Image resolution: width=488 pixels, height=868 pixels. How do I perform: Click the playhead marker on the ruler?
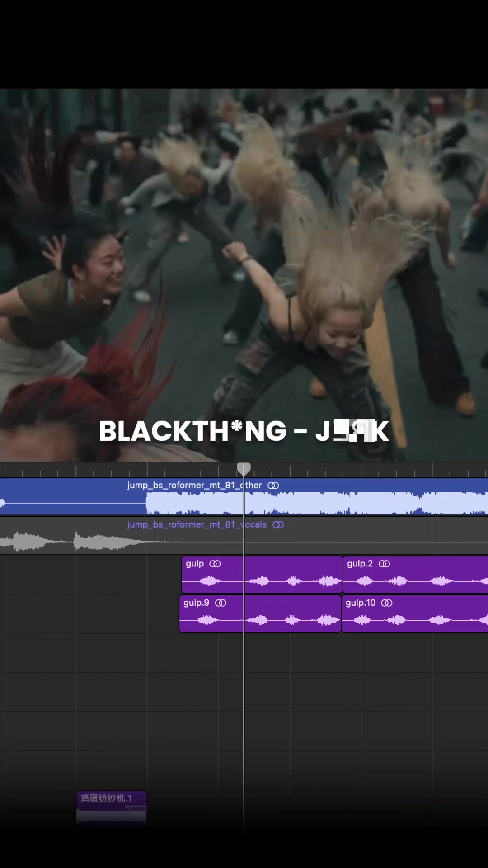[x=244, y=469]
